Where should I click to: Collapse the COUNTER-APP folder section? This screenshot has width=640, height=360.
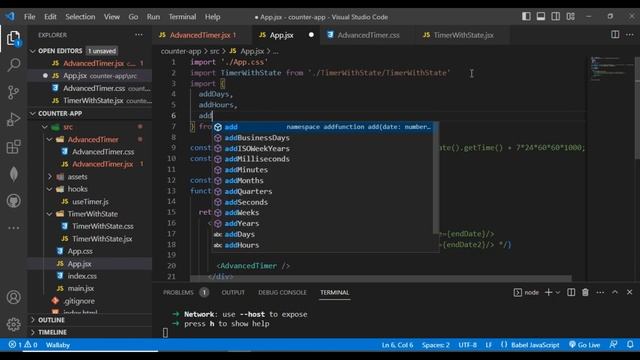pos(90,113)
